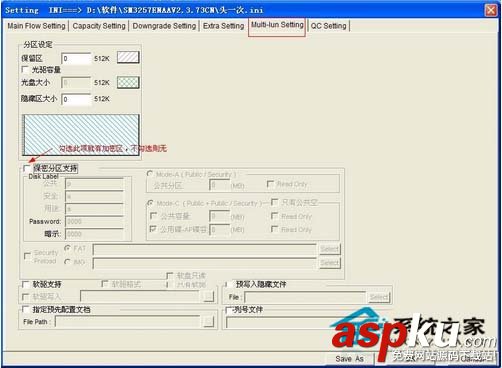Open the Capacity Setting tab
This screenshot has height=368, width=502.
pyautogui.click(x=99, y=26)
